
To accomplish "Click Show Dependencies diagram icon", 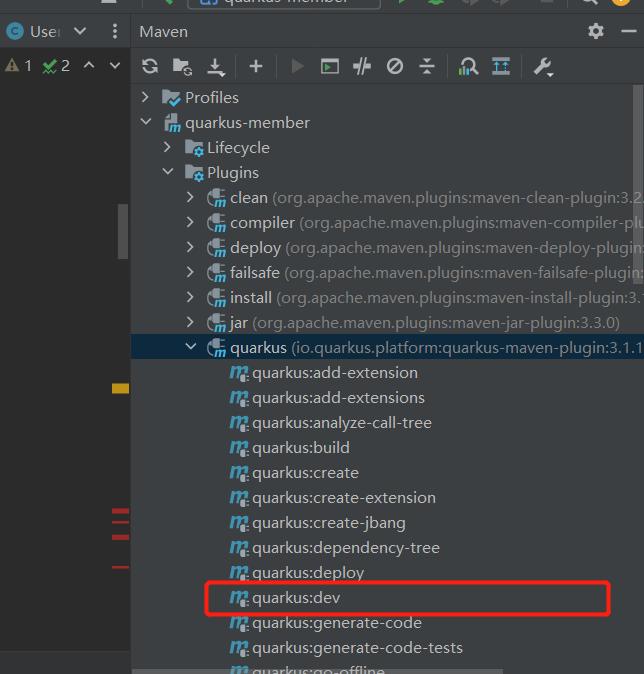I will pyautogui.click(x=467, y=66).
